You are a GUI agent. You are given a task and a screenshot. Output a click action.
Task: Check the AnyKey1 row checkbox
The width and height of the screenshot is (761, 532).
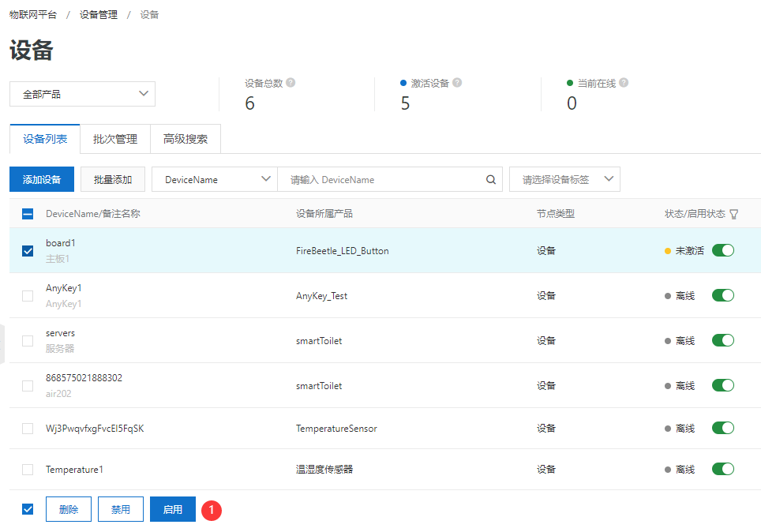(28, 296)
